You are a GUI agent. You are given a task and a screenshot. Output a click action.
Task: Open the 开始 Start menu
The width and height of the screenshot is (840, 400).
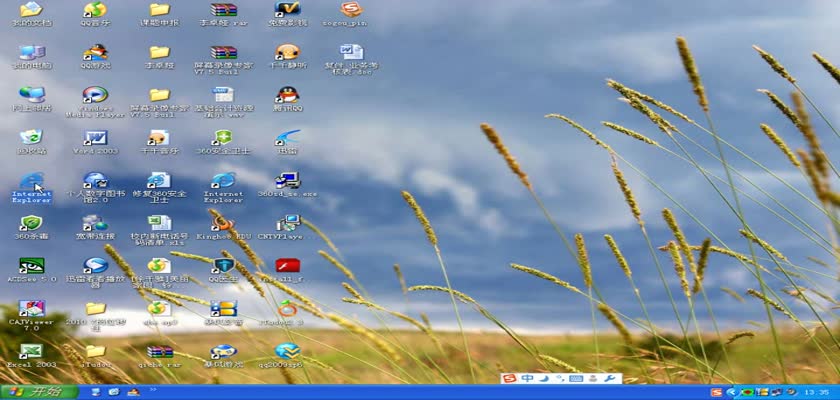39,393
